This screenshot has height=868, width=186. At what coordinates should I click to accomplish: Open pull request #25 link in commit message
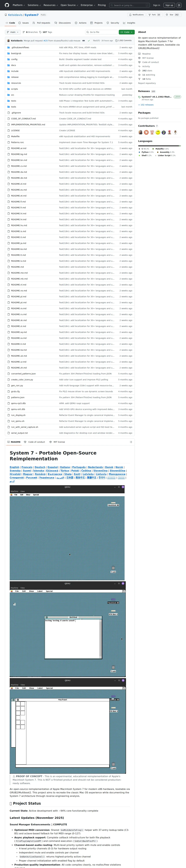46,41
